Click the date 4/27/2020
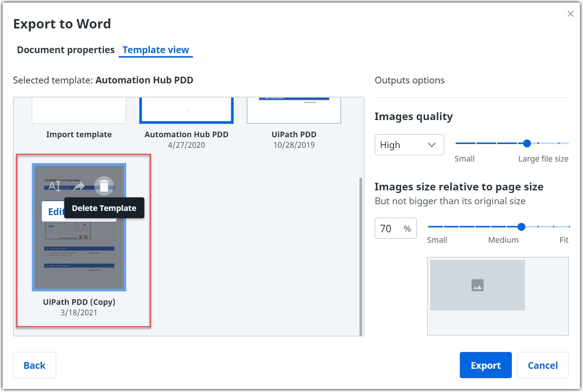The width and height of the screenshot is (583, 392). pos(186,145)
